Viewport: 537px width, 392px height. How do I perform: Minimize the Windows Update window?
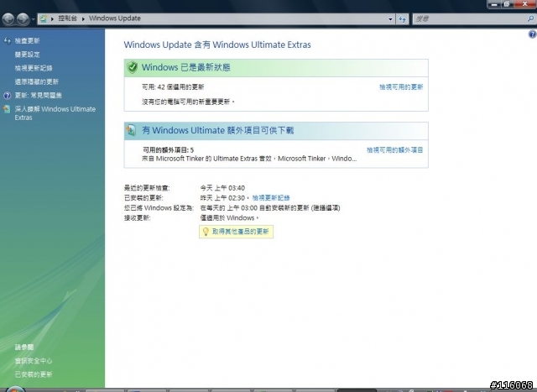point(494,4)
